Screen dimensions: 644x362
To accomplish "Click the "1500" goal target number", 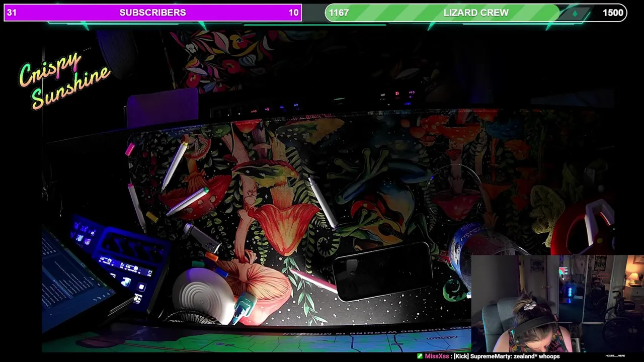I will click(x=613, y=13).
